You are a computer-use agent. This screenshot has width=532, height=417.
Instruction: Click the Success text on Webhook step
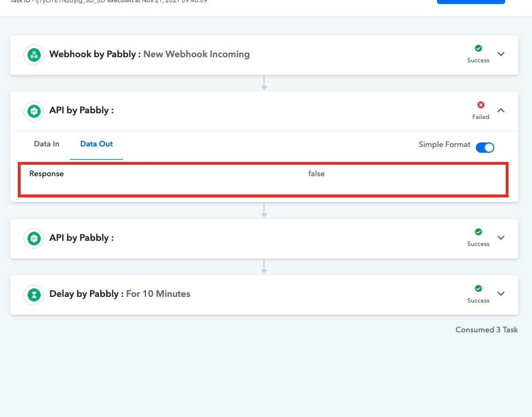[478, 60]
